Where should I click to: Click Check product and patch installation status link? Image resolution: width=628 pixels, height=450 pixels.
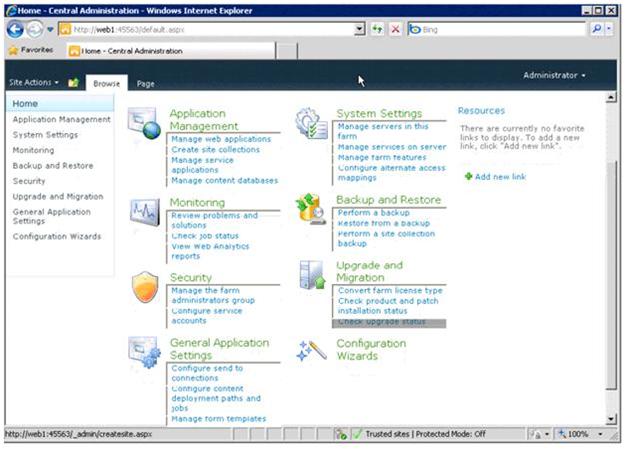[388, 306]
